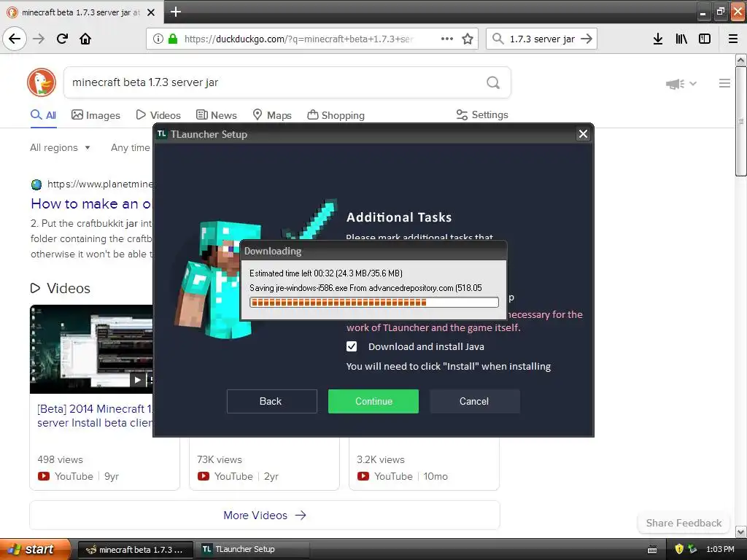The width and height of the screenshot is (747, 560).
Task: Select the All search tab
Action: (x=43, y=115)
